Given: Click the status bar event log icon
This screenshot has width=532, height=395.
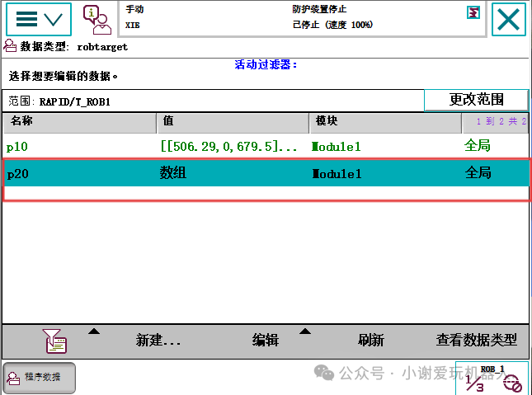Looking at the screenshot, I should (473, 13).
